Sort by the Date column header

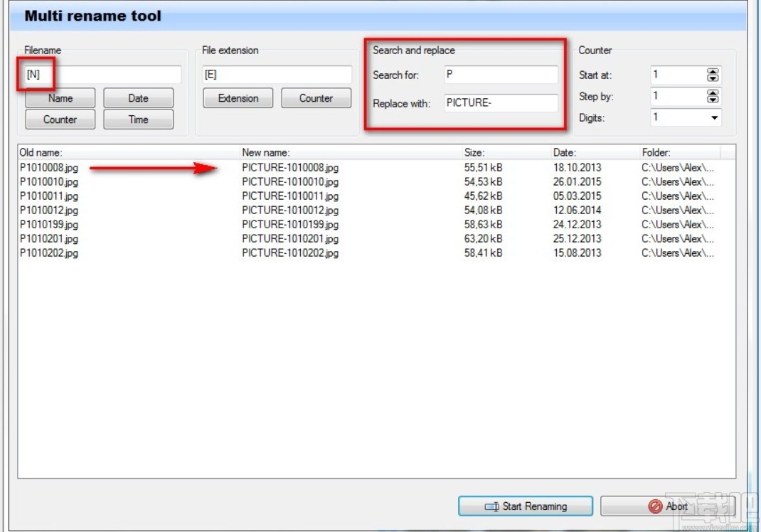595,152
